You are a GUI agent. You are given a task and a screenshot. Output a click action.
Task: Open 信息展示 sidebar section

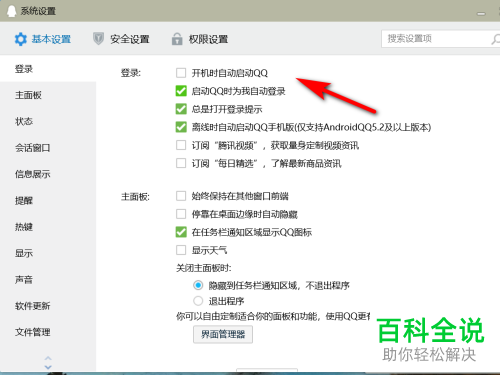48,174
